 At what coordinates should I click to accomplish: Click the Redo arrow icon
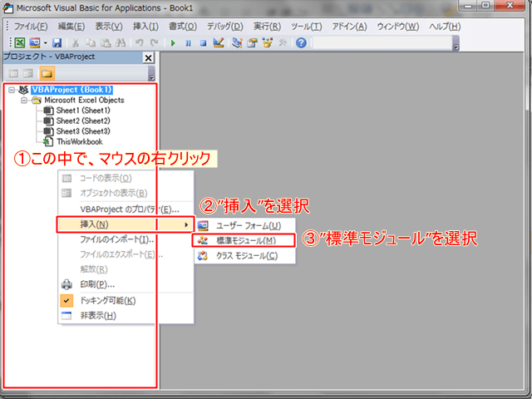[x=155, y=42]
